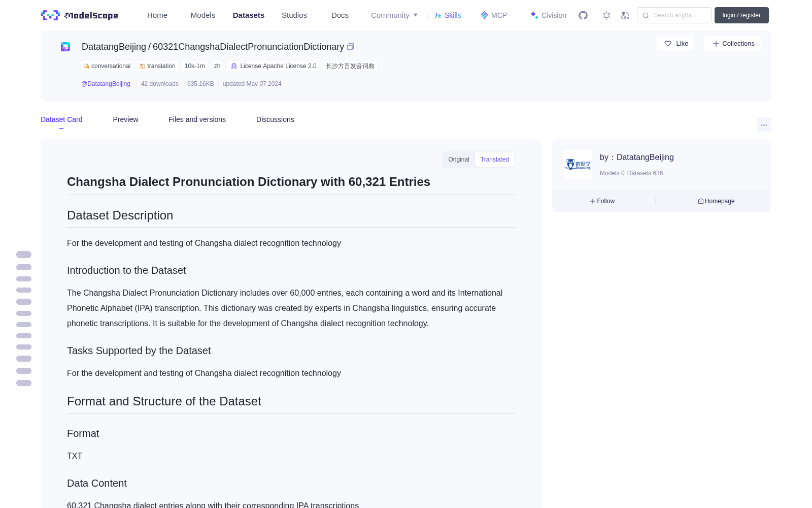Open the MCP link
Screen dimensions: 812x508
(494, 15)
